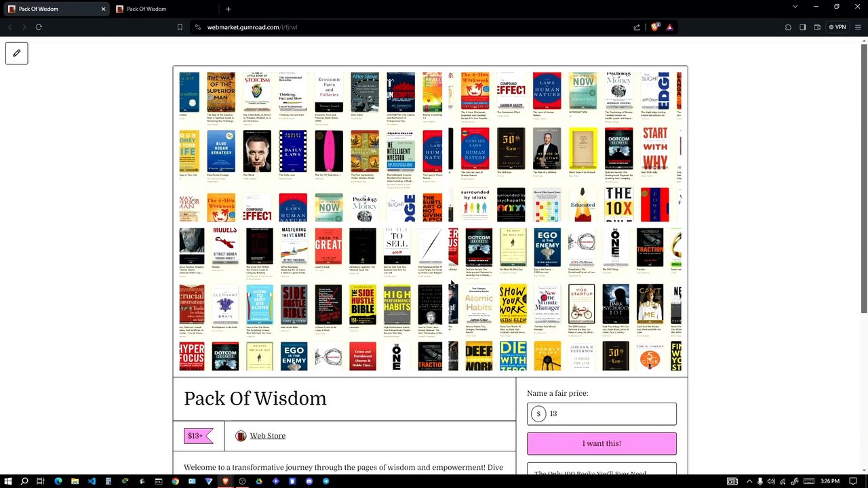Open Google Drive from the taskbar
Viewport: 868px width, 488px height.
258,481
